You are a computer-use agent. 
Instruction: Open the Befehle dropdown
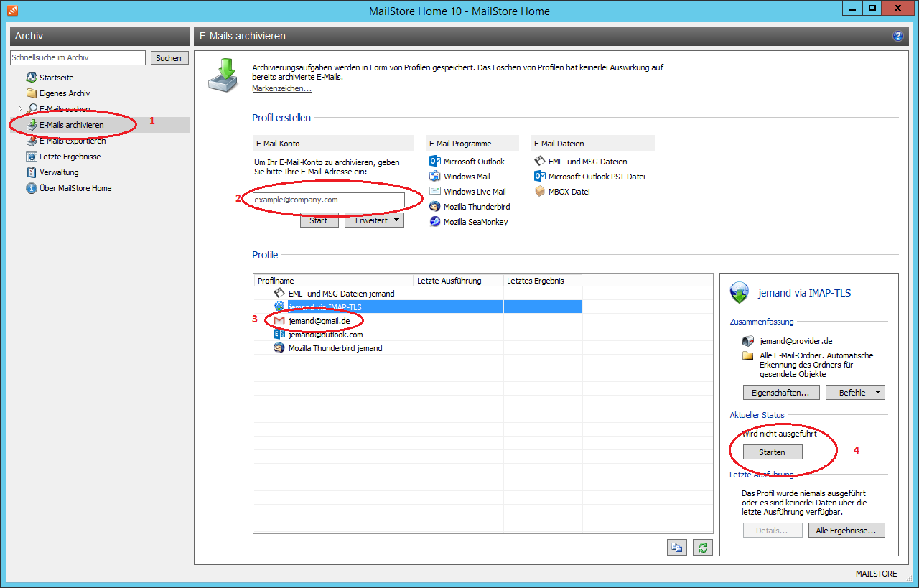click(855, 393)
